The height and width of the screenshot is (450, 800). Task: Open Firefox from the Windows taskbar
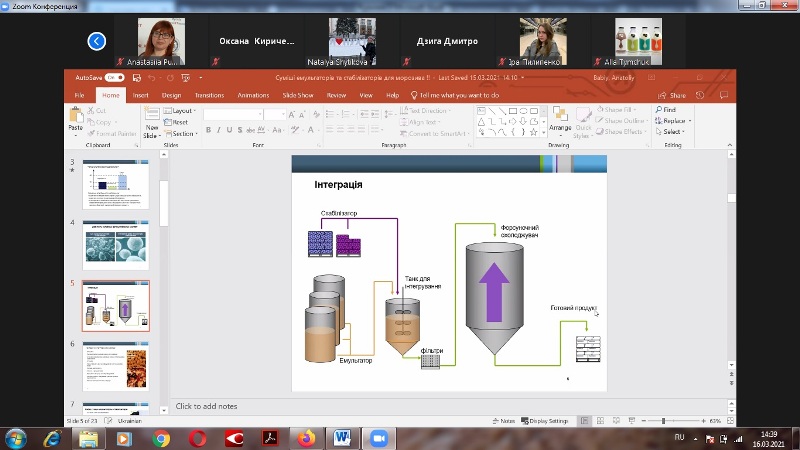306,438
